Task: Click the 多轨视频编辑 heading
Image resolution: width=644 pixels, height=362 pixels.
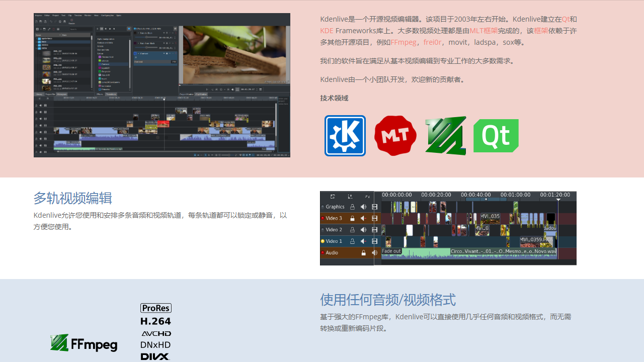Action: click(x=73, y=198)
